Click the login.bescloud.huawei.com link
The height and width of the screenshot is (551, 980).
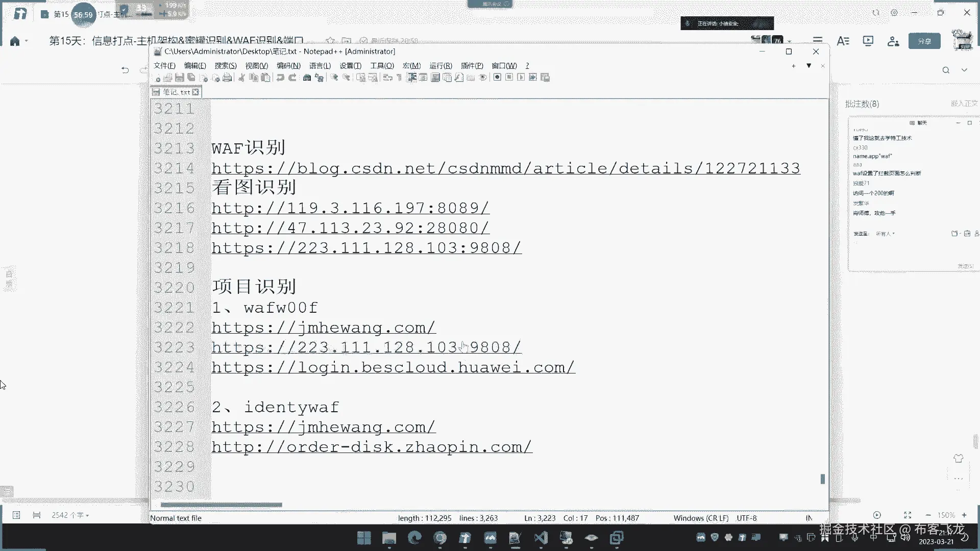(393, 367)
